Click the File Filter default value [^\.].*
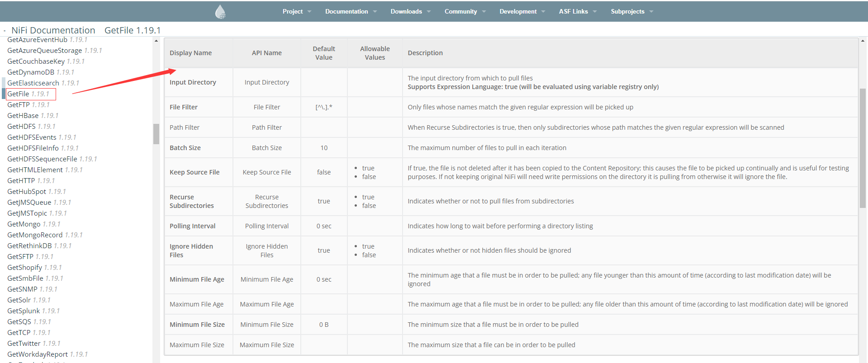Image resolution: width=868 pixels, height=363 pixels. click(x=324, y=107)
